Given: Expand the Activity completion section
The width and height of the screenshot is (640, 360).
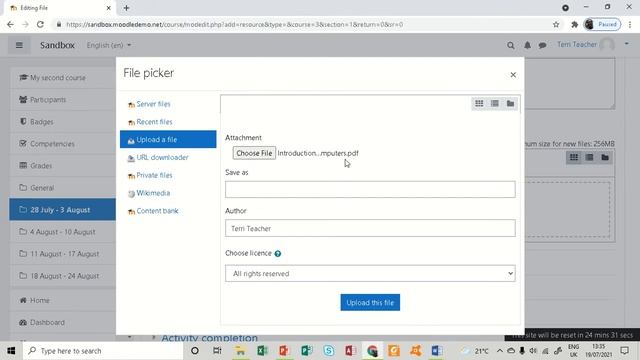Looking at the screenshot, I should tap(209, 338).
